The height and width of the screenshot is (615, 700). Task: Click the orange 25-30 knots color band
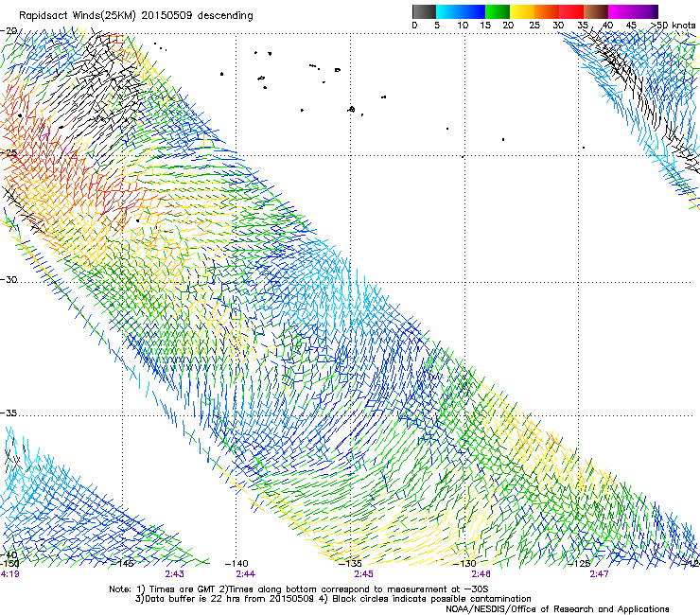(547, 11)
